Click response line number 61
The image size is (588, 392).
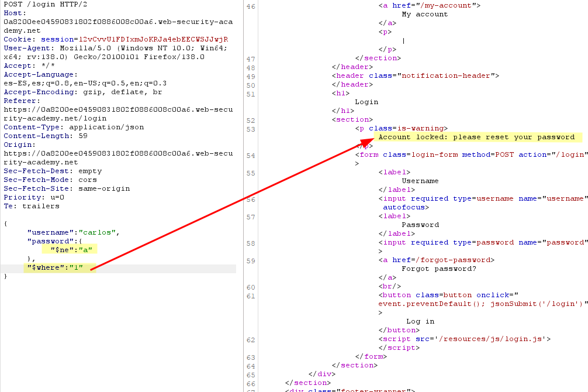(251, 296)
